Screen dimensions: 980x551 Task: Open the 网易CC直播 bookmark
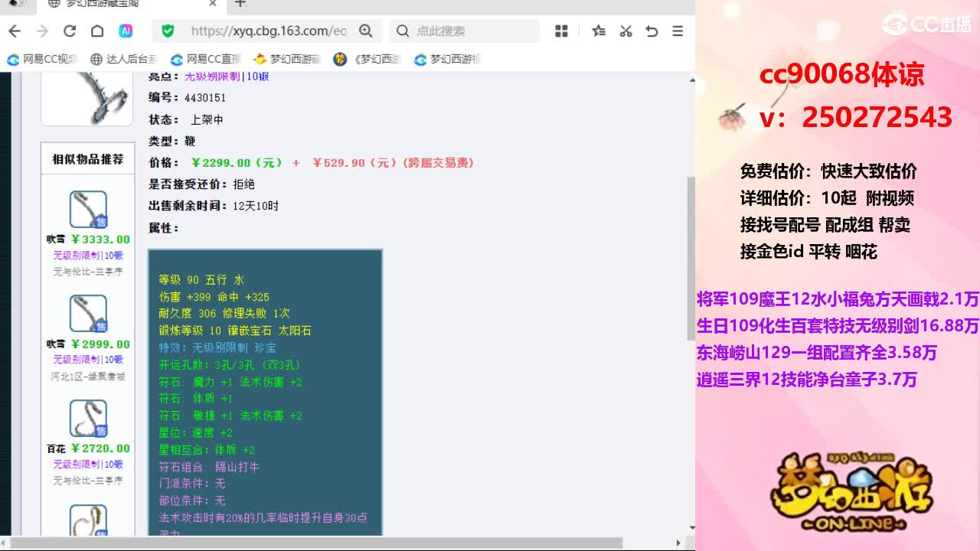point(206,59)
